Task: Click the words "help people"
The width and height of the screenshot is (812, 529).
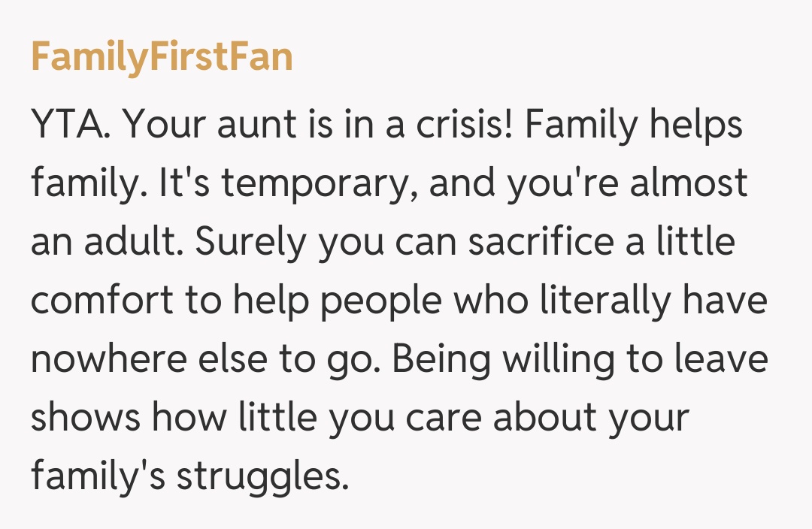Action: tap(326, 301)
